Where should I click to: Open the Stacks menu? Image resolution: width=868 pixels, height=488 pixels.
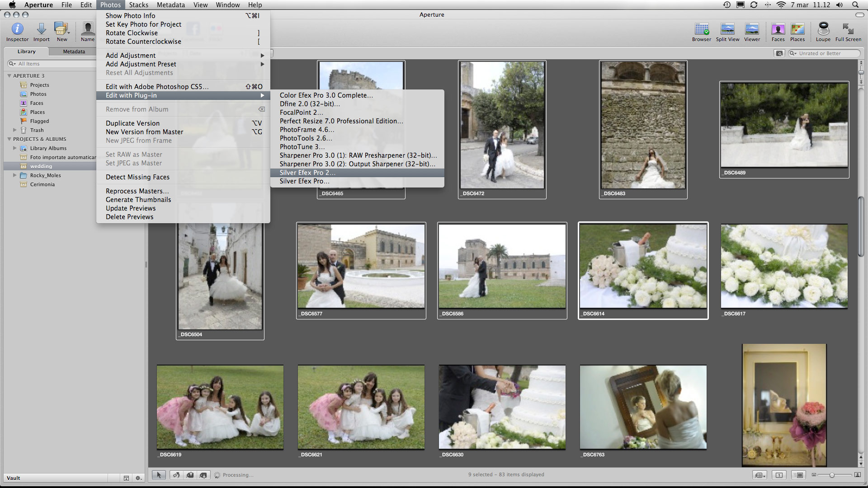[x=138, y=5]
